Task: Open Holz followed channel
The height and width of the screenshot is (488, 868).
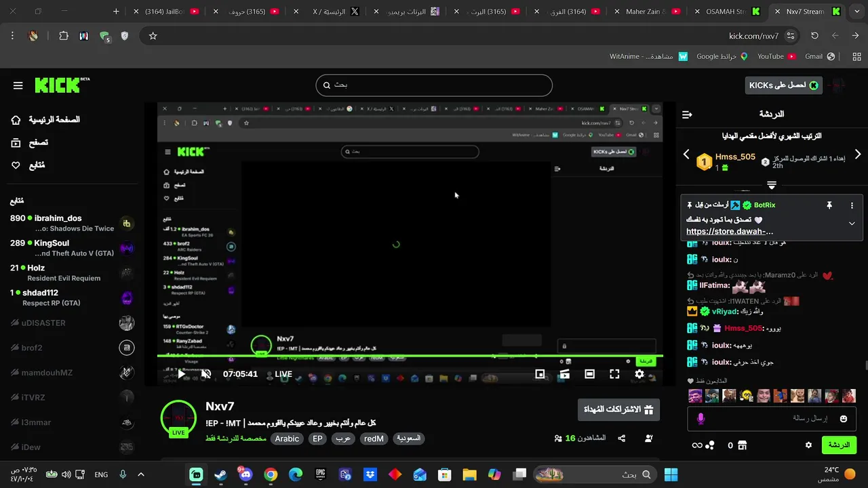Action: tap(71, 272)
